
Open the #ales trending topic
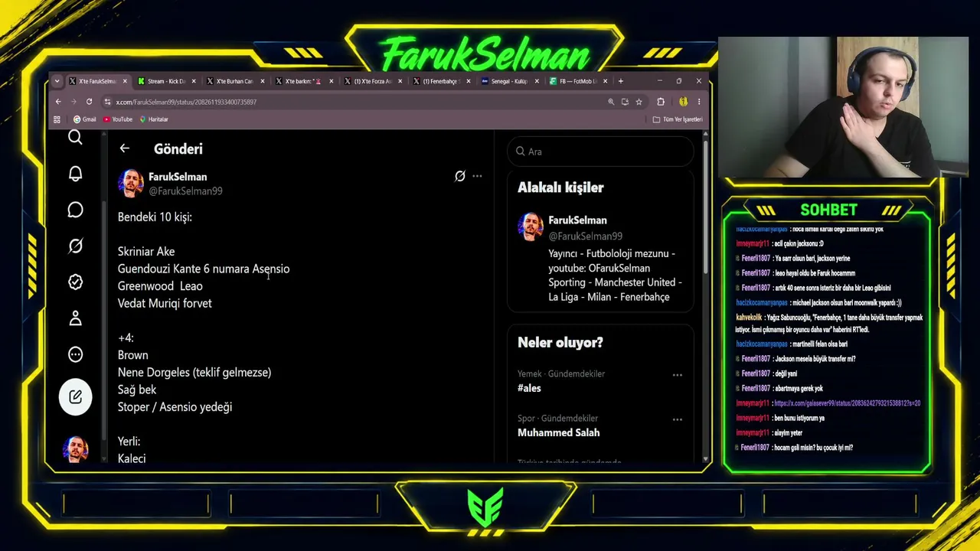pyautogui.click(x=529, y=388)
